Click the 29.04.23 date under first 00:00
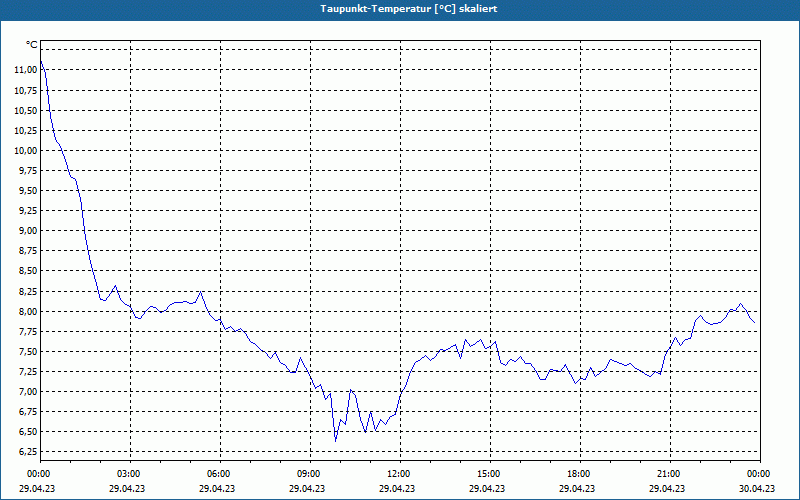The height and width of the screenshot is (500, 800). tap(37, 488)
